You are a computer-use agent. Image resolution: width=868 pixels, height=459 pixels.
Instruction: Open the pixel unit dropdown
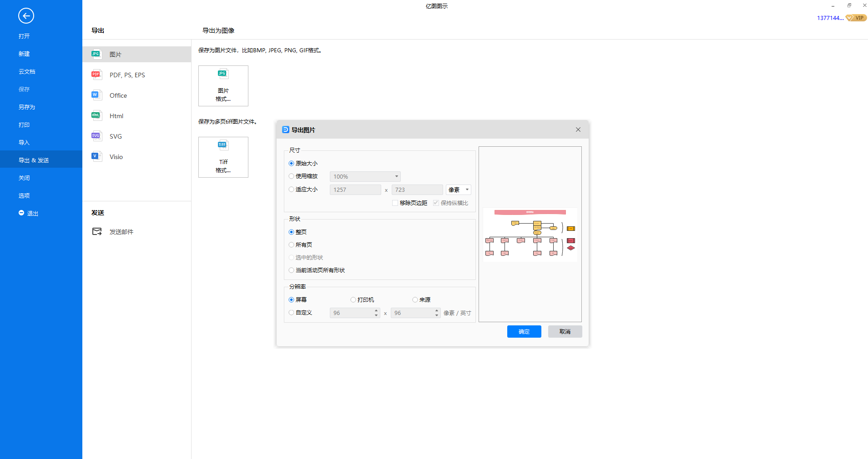(459, 190)
